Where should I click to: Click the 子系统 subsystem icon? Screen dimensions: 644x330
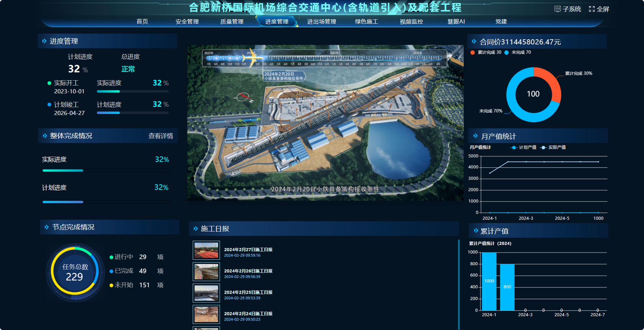pos(557,9)
